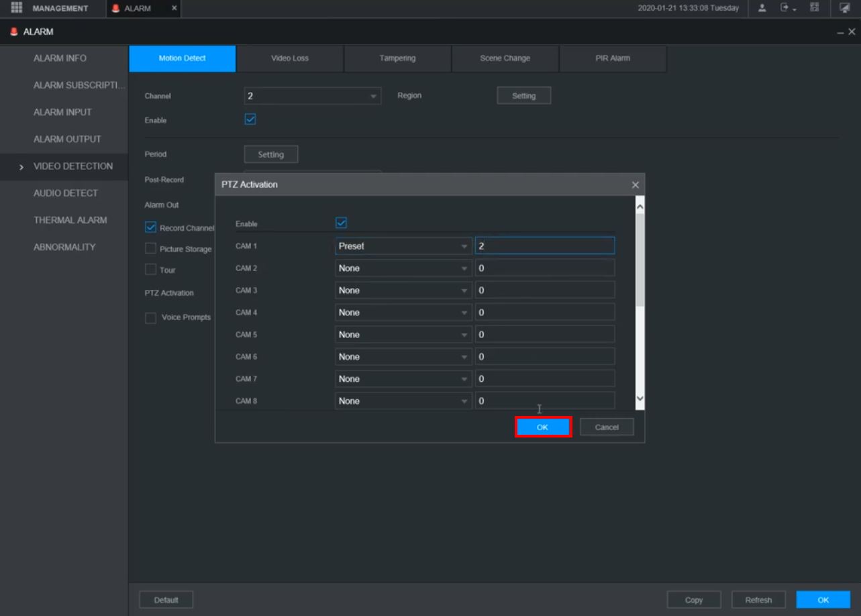Expand the CAM 2 action dropdown

tap(403, 268)
